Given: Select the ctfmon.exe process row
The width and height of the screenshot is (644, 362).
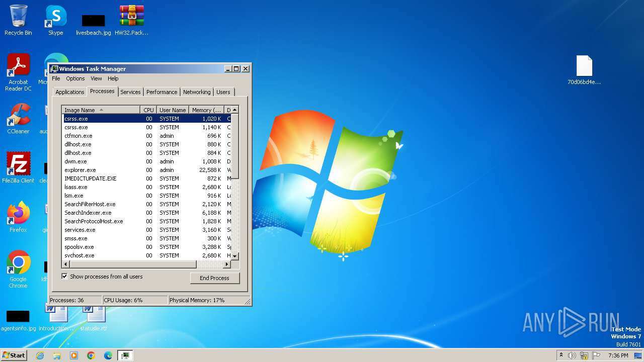Looking at the screenshot, I should coord(146,136).
